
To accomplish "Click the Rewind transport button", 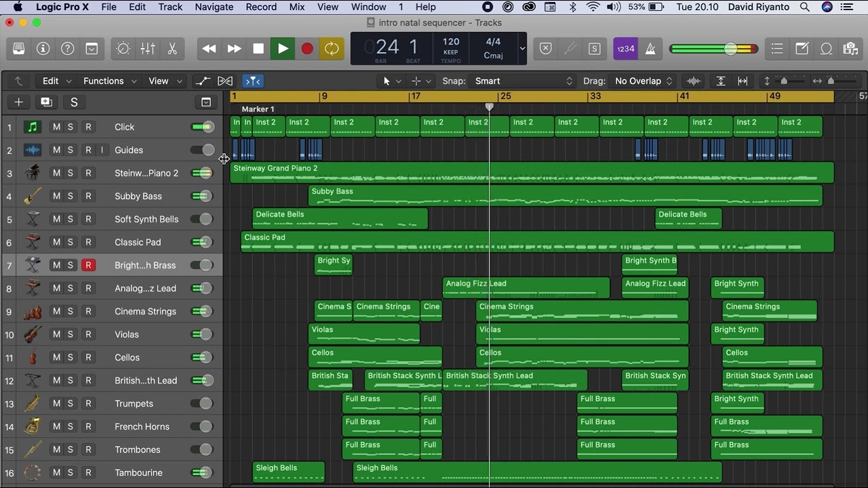I will pyautogui.click(x=210, y=49).
